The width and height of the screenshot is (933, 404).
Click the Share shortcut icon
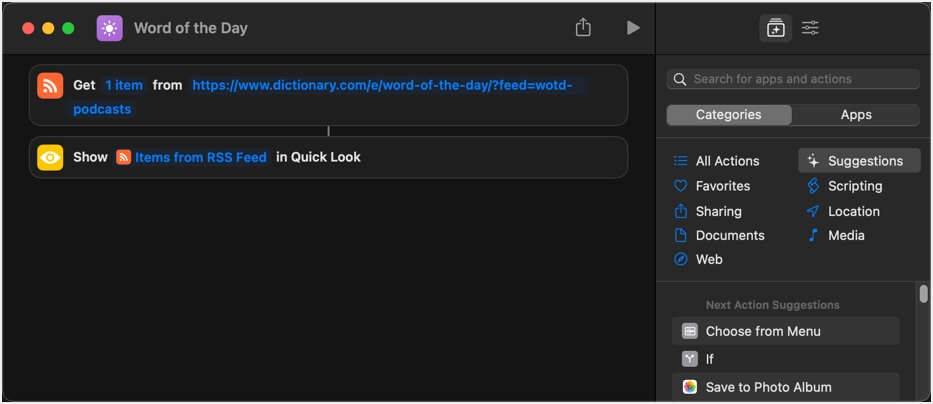(583, 28)
